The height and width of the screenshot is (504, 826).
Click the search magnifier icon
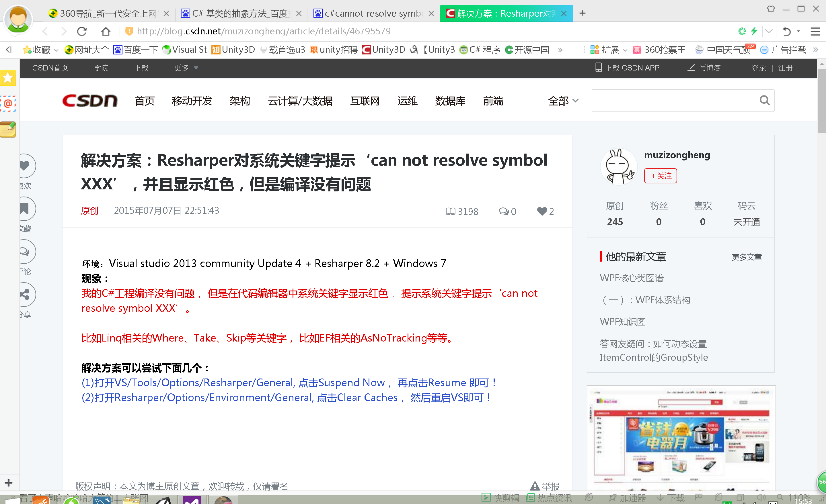764,101
